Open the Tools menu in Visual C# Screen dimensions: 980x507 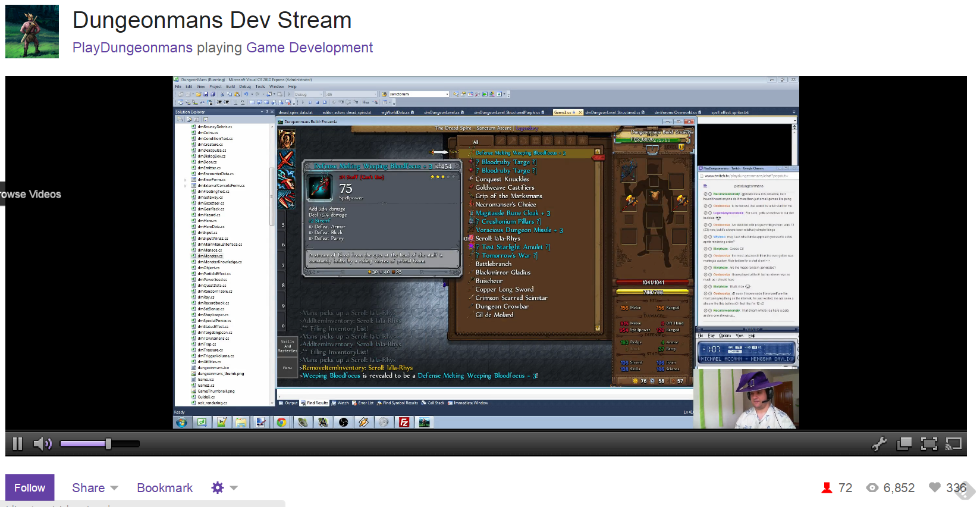260,86
